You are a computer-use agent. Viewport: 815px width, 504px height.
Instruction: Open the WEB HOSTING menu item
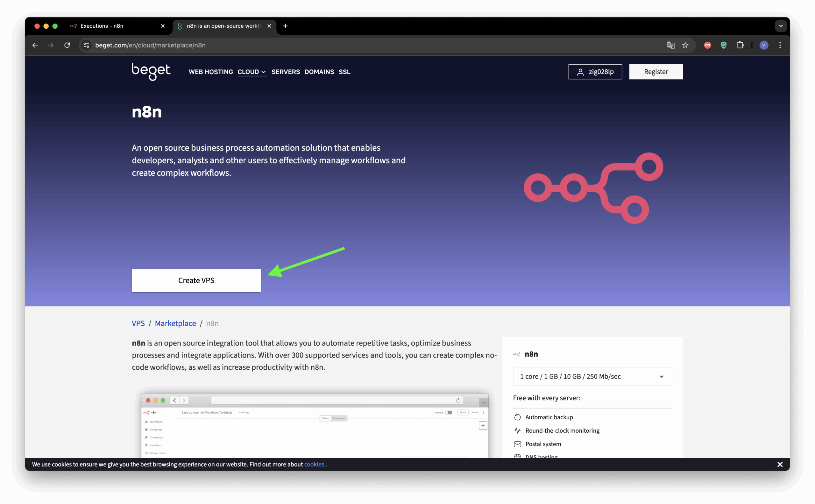click(x=211, y=72)
